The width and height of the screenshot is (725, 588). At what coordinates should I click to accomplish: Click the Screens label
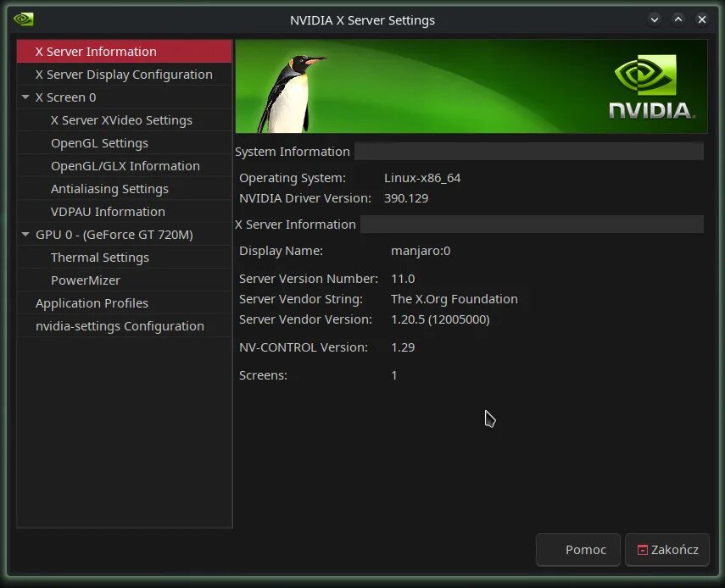(263, 375)
